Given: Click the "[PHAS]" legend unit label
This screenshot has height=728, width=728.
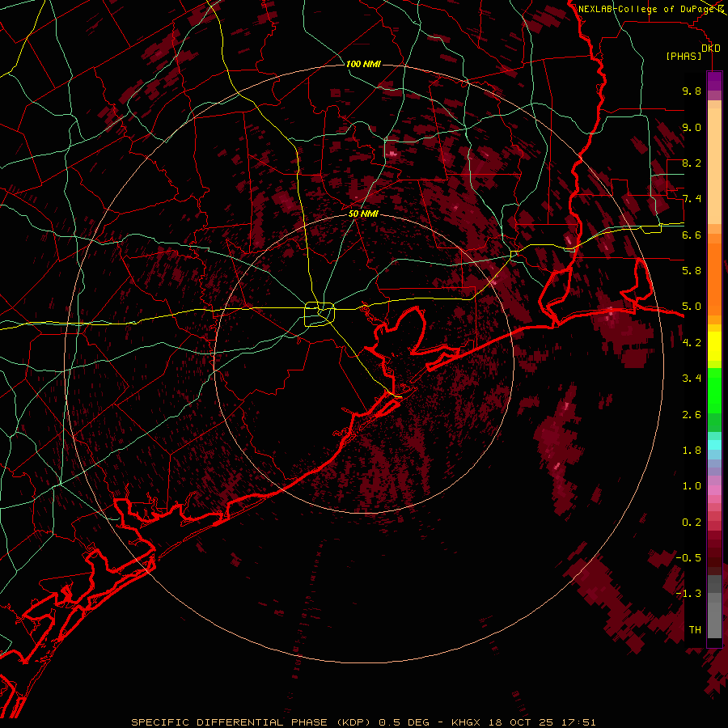Looking at the screenshot, I should coord(684,56).
